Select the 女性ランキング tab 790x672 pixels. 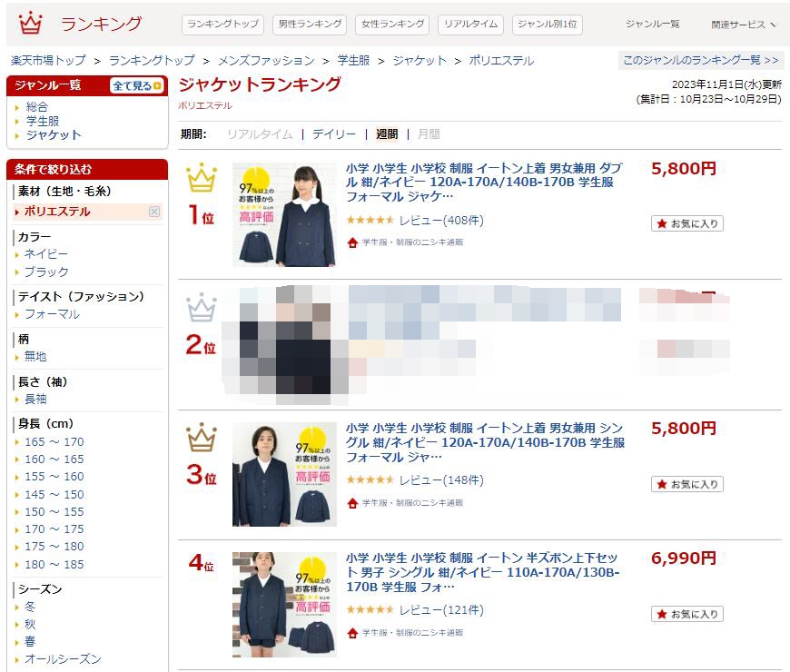392,25
